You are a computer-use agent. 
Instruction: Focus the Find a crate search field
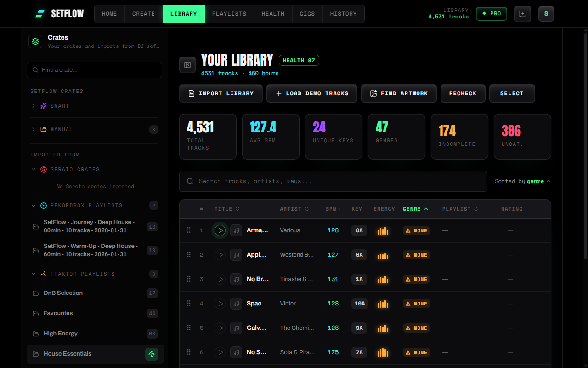[94, 70]
